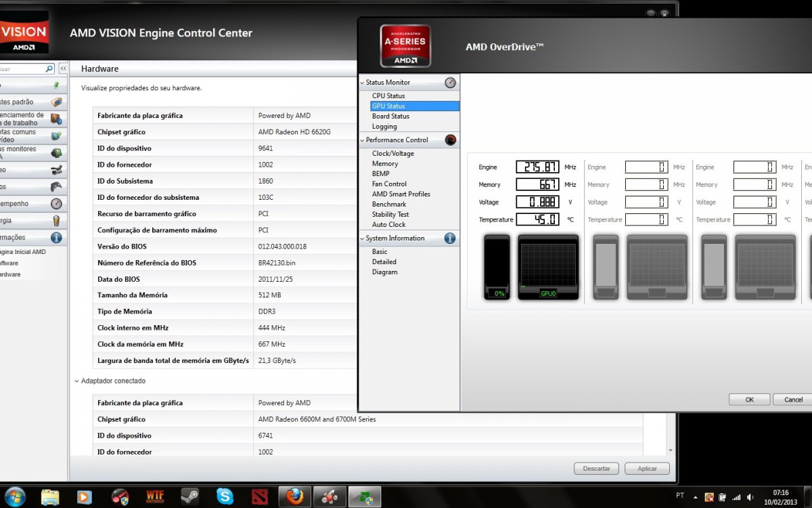The height and width of the screenshot is (508, 812).
Task: Click the down arrow of the Hardware scrollbar
Action: (x=670, y=450)
